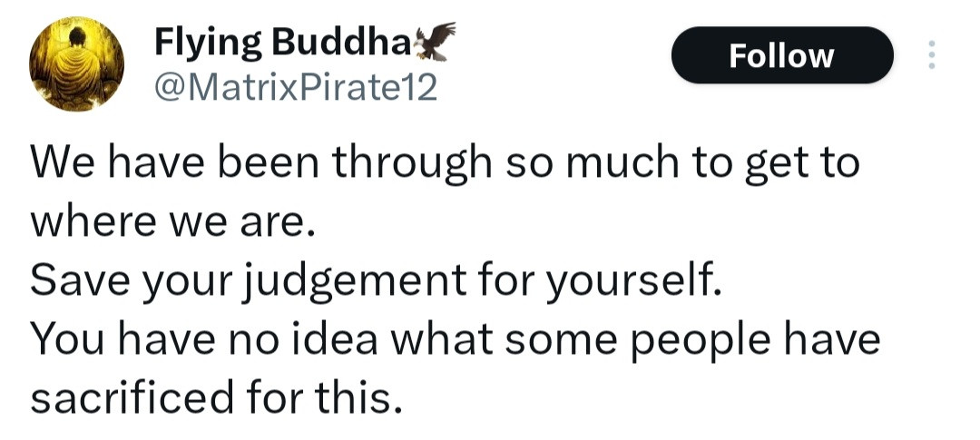Open the three-dot more options menu

click(930, 55)
